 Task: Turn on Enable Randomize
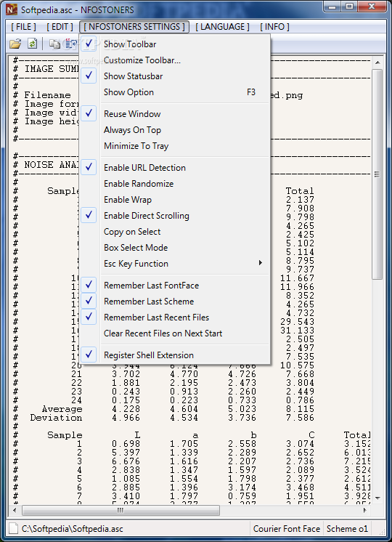pyautogui.click(x=175, y=184)
